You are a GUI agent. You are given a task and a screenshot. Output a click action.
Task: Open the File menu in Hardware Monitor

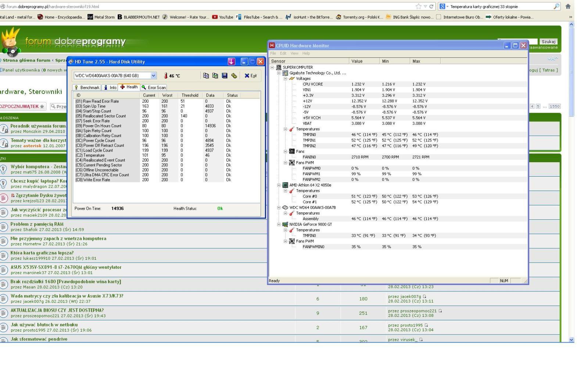[x=273, y=53]
